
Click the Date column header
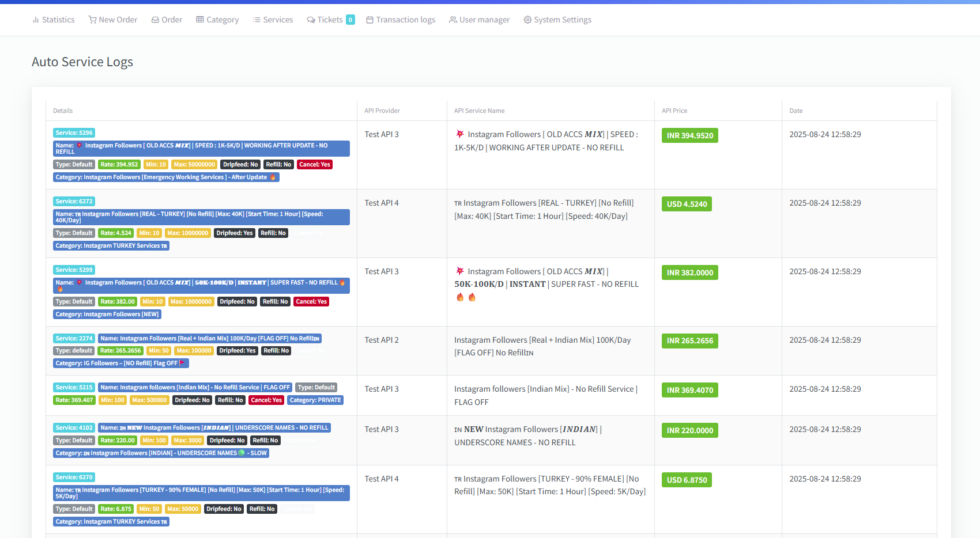point(796,111)
